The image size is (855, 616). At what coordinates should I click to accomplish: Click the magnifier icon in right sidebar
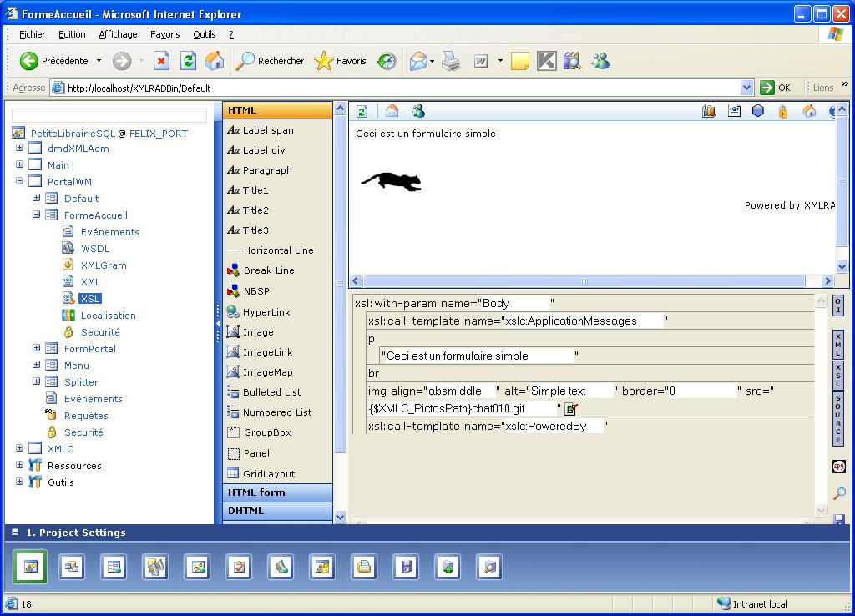point(839,493)
